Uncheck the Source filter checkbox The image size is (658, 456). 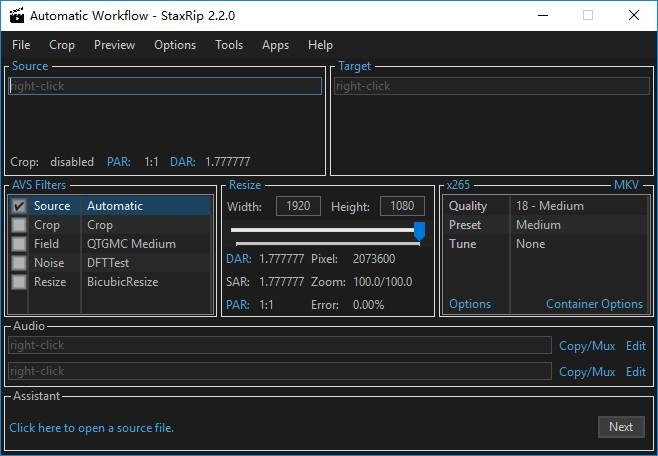tap(19, 206)
